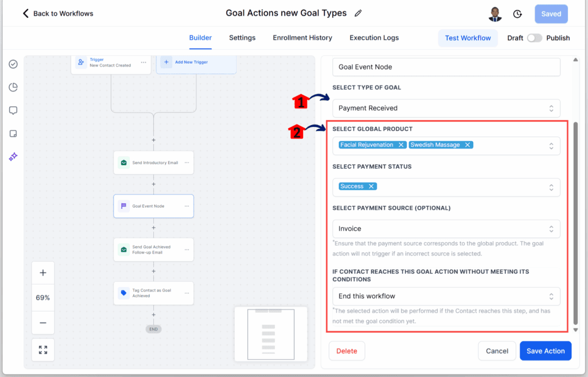
Task: Click the Goal Event Node name field
Action: pyautogui.click(x=446, y=67)
